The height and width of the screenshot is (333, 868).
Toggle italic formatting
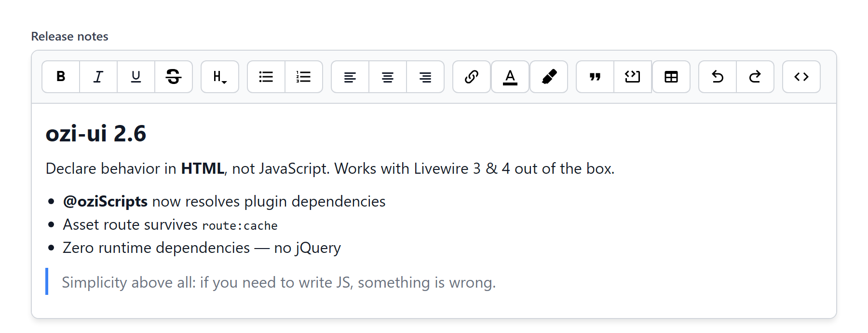(x=98, y=77)
